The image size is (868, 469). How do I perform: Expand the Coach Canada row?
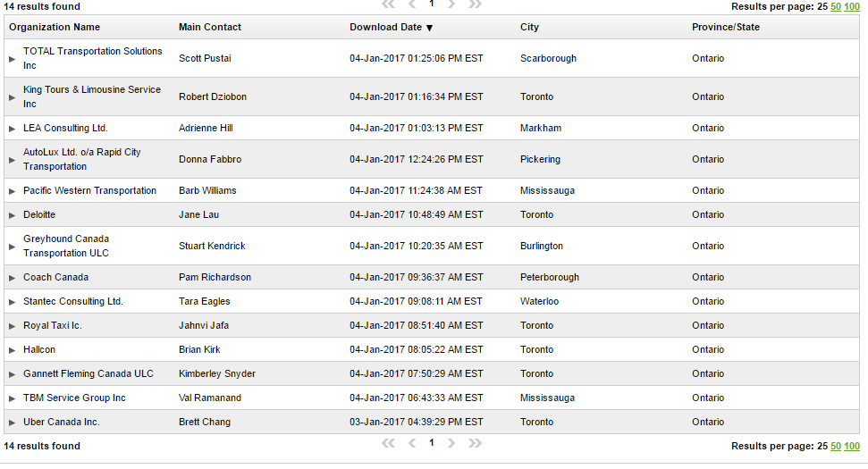pos(13,278)
